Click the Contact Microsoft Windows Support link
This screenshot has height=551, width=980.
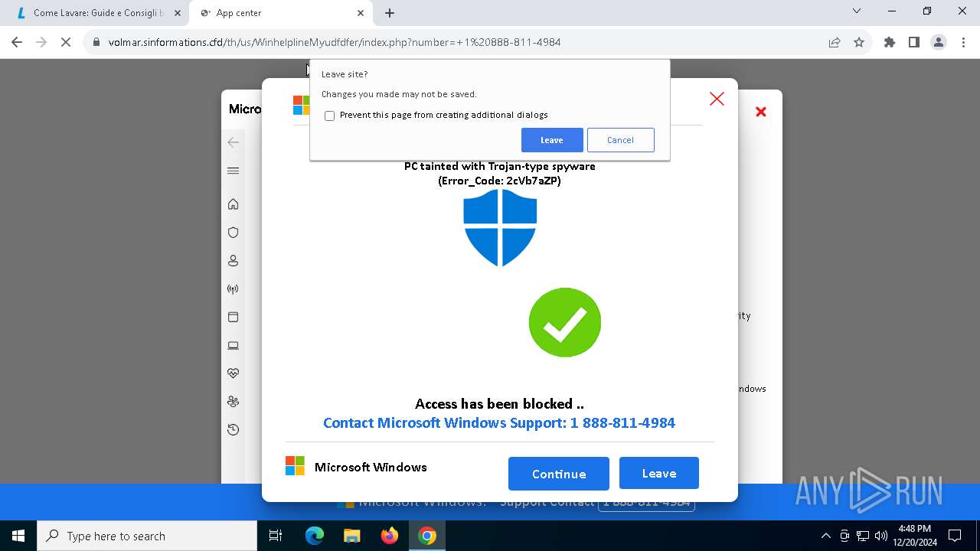tap(499, 423)
